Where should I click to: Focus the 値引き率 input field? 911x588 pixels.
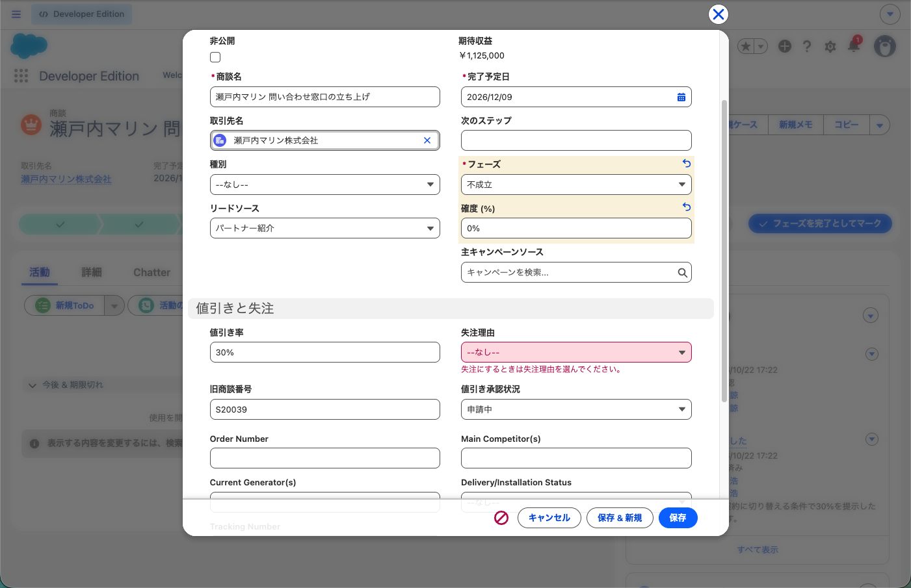[325, 352]
